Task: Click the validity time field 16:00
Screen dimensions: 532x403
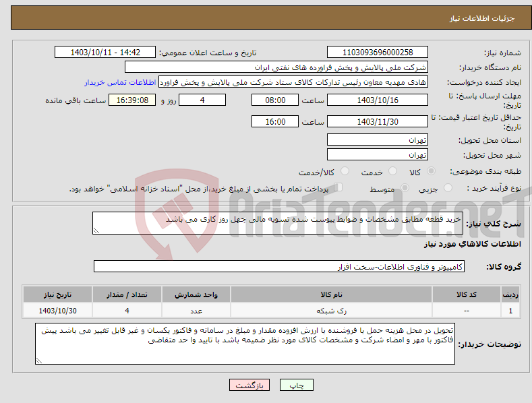Action: click(275, 121)
